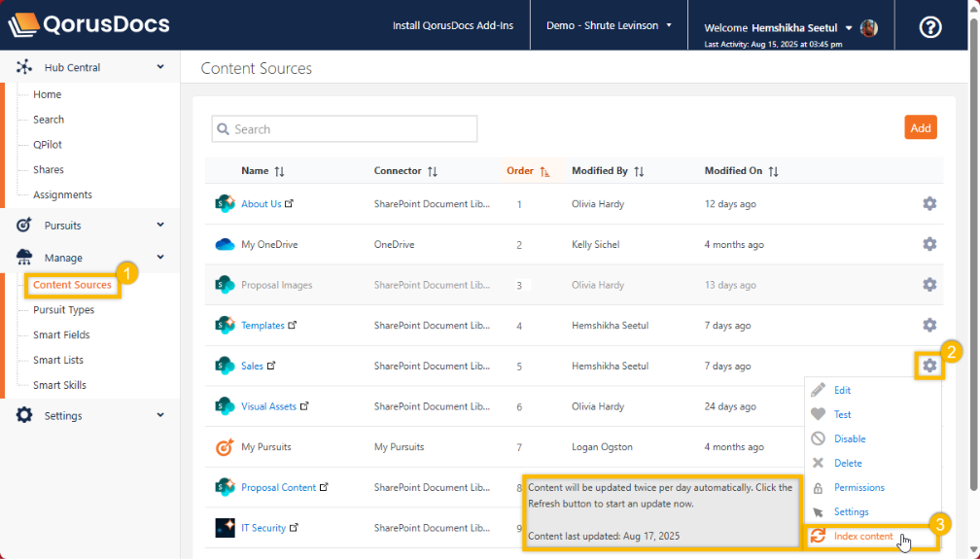Toggle sort on Order column
This screenshot has height=560, width=980.
pyautogui.click(x=528, y=171)
